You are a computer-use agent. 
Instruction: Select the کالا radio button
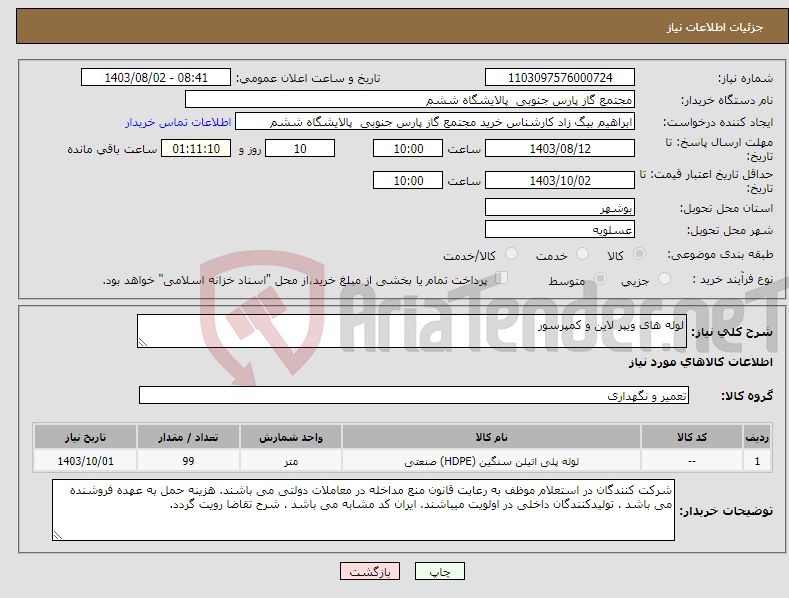click(639, 254)
